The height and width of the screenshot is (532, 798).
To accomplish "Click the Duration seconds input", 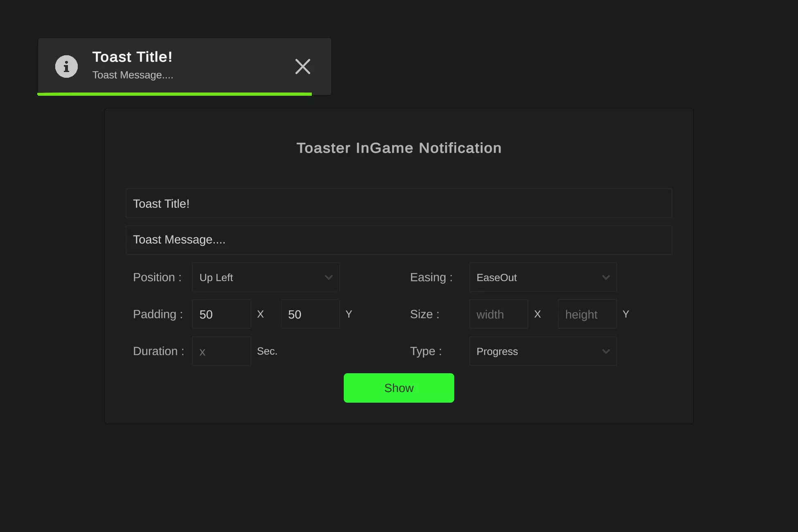I will tap(221, 351).
